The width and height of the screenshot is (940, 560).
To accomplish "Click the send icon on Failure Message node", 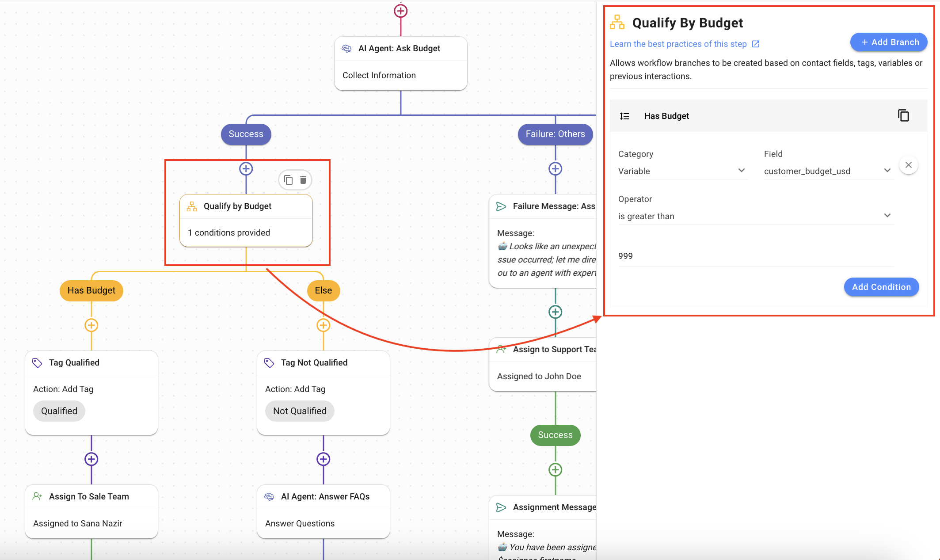I will [501, 206].
